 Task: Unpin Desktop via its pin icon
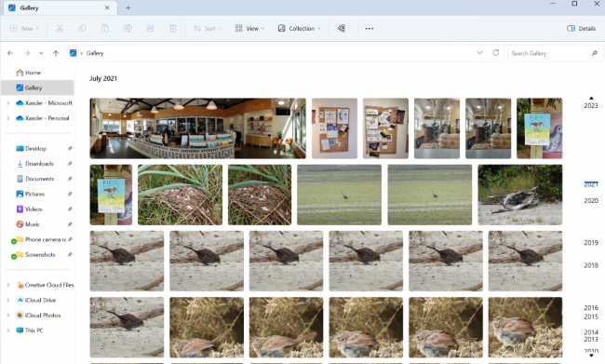[70, 149]
